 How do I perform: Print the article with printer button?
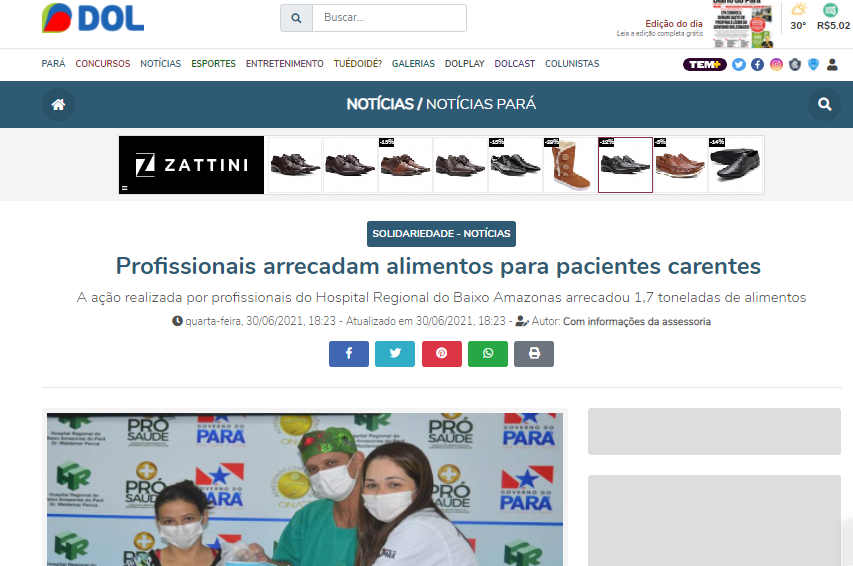pos(534,354)
